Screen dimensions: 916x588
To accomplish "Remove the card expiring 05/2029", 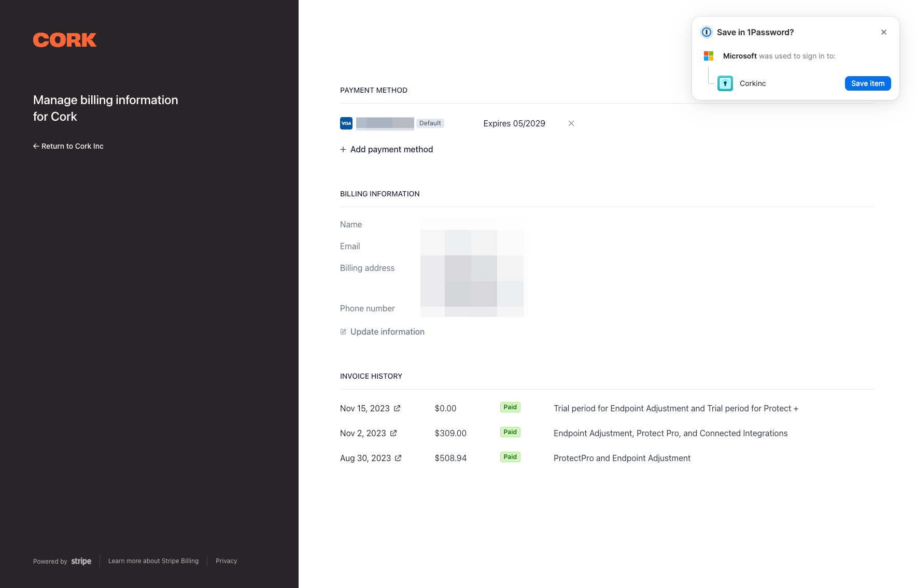I will coord(571,123).
